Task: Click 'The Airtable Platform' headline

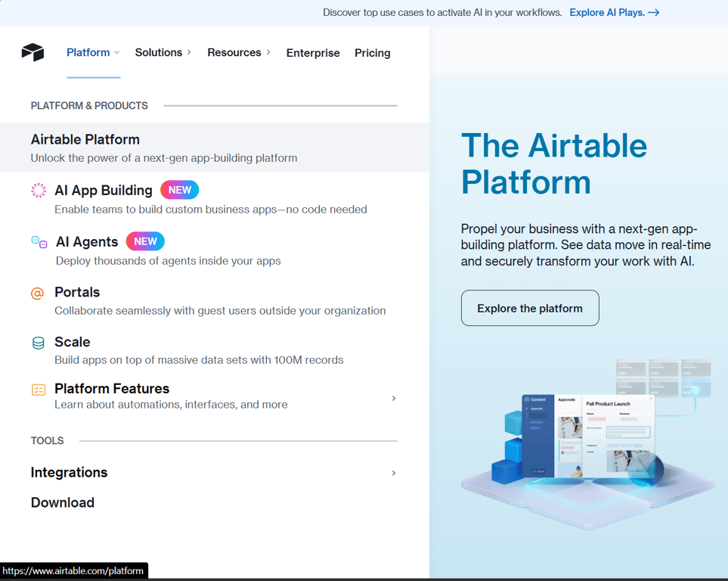Action: [554, 163]
